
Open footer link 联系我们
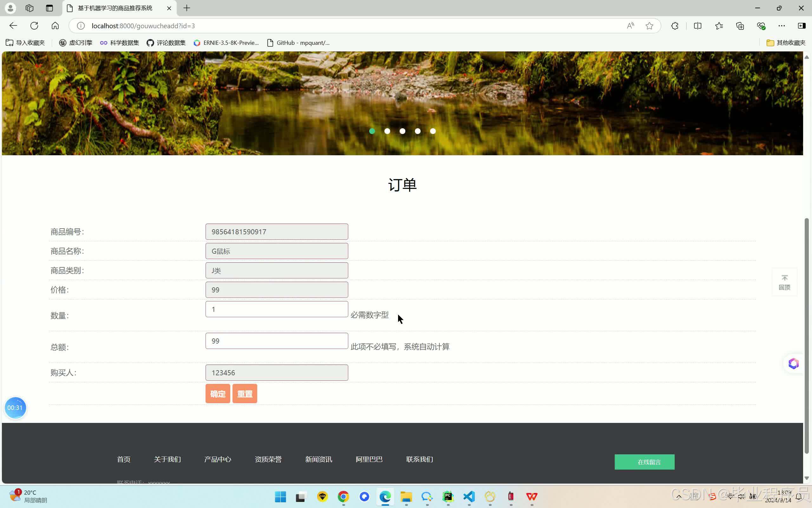[419, 459]
